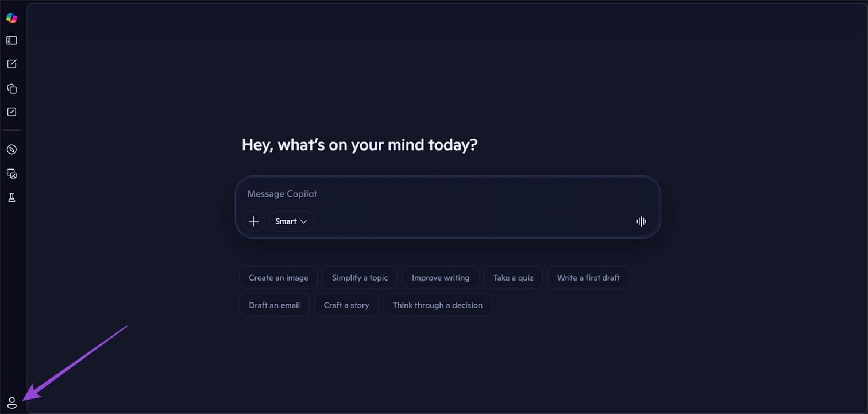Toggle the sidebar panel icon
868x414 pixels.
[11, 40]
